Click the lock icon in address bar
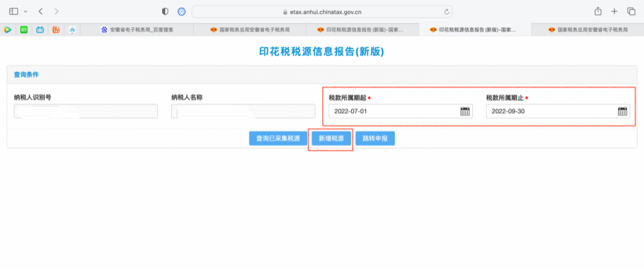This screenshot has height=269, width=644. (286, 12)
